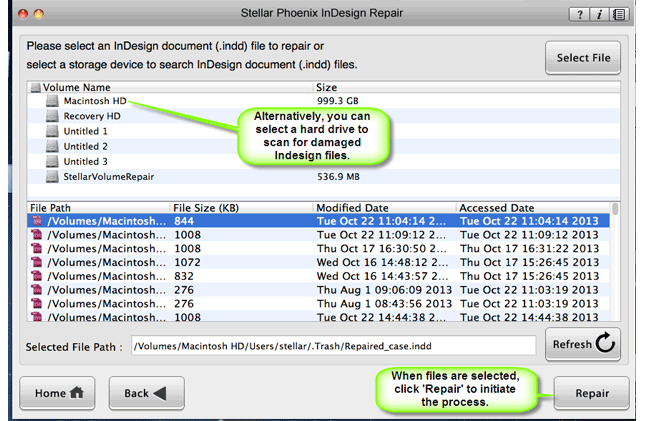The height and width of the screenshot is (421, 645).
Task: Click the StellarVolumeRepair drive icon
Action: click(52, 177)
